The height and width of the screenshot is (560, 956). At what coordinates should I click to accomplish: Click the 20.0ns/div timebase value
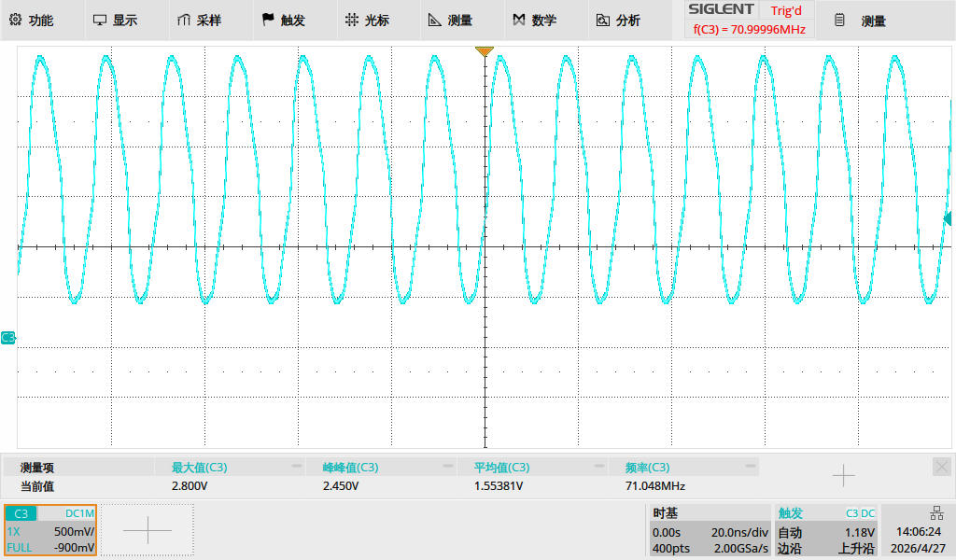[x=739, y=533]
